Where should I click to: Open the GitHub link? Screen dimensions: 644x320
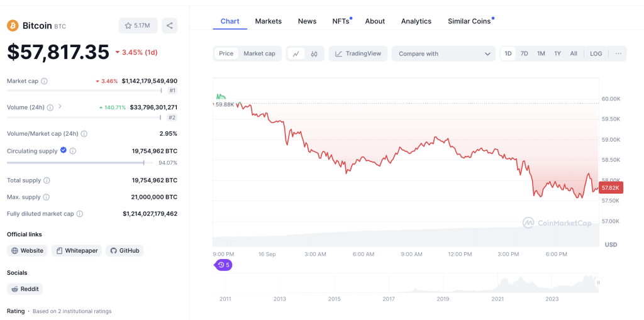click(x=125, y=251)
